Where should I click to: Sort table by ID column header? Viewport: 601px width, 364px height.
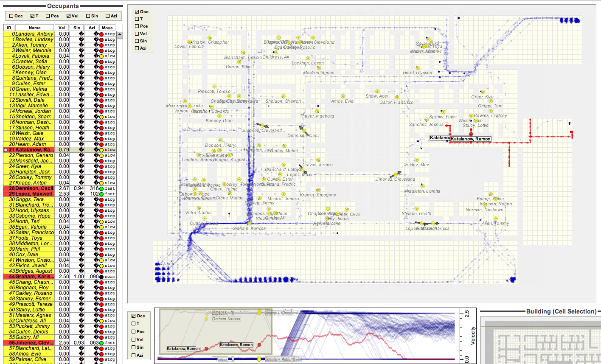point(9,28)
